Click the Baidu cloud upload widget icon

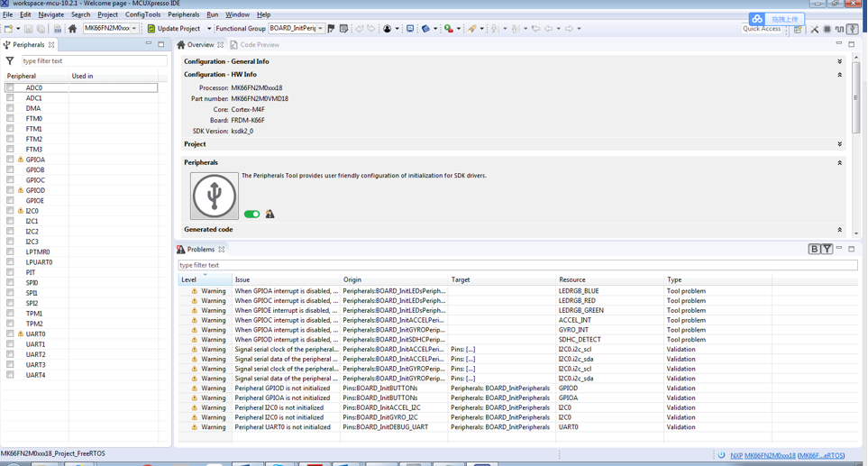pos(757,19)
